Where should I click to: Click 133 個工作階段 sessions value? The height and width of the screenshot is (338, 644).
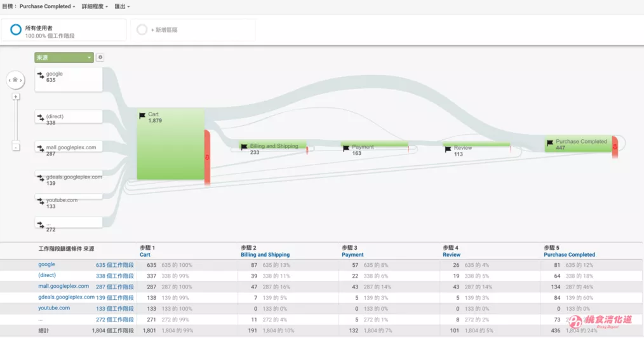(x=115, y=309)
